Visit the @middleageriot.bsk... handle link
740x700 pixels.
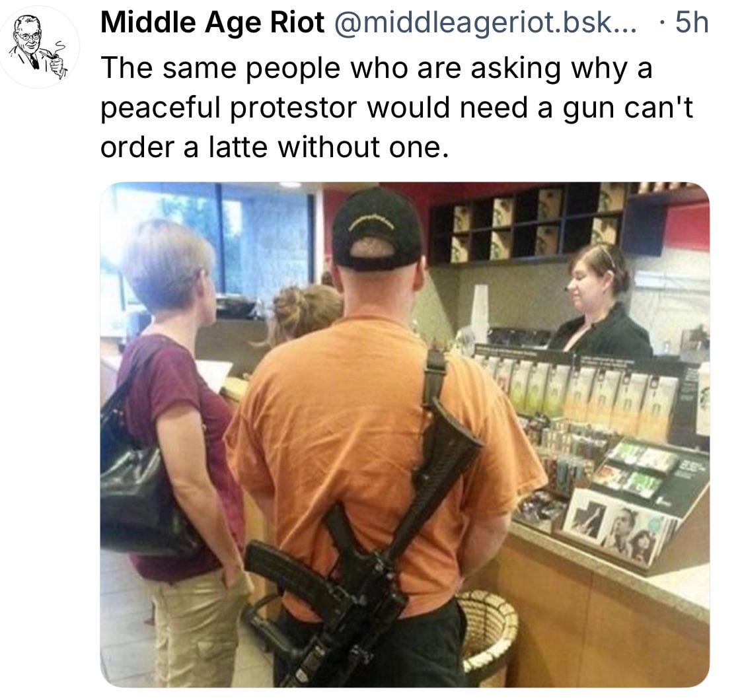pos(485,22)
